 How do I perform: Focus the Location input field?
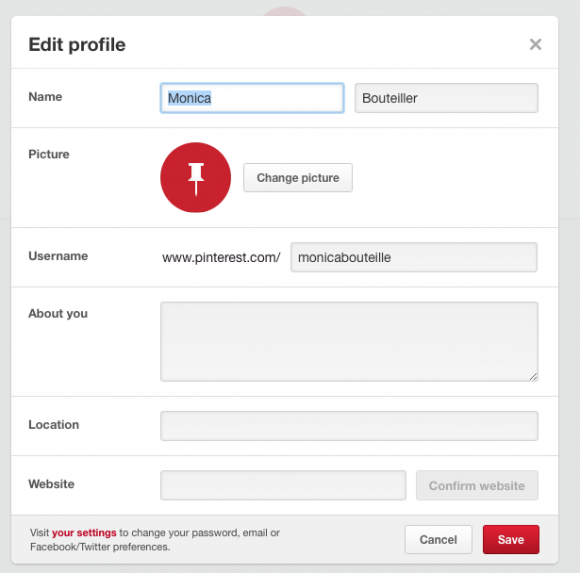(x=349, y=426)
